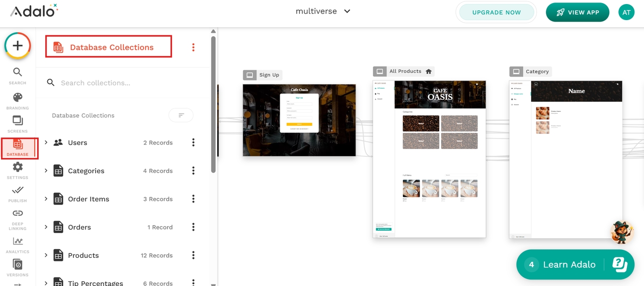Expand the Users collection chevron
Image resolution: width=644 pixels, height=286 pixels.
46,142
